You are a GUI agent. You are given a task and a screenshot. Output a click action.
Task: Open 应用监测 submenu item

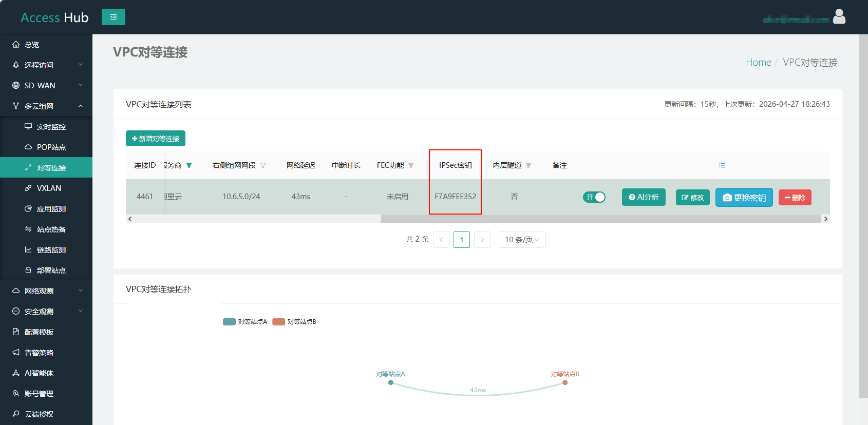click(x=46, y=209)
